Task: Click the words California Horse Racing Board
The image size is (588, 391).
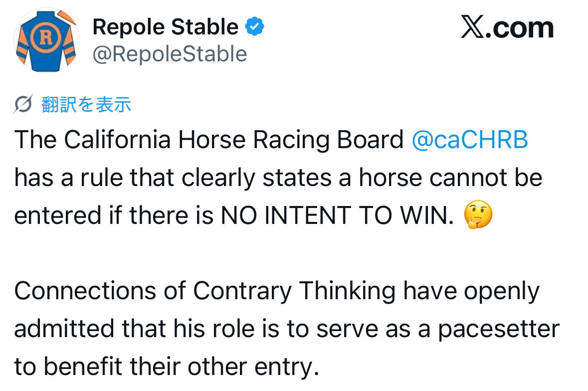Action: (x=233, y=141)
